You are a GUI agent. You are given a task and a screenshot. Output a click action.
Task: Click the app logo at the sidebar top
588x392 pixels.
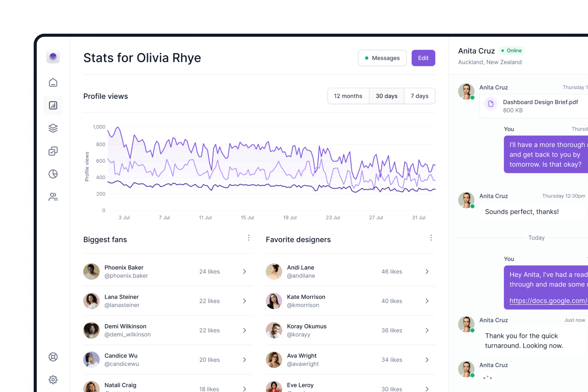pos(53,56)
